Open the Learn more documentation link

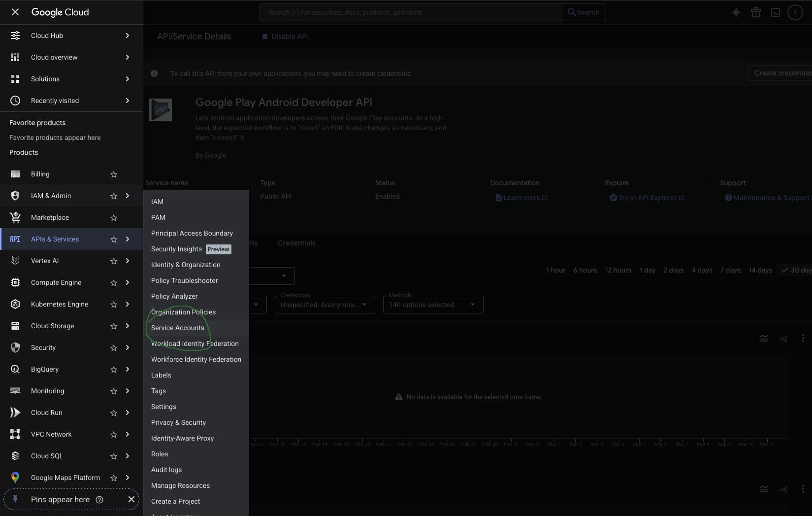pos(521,198)
